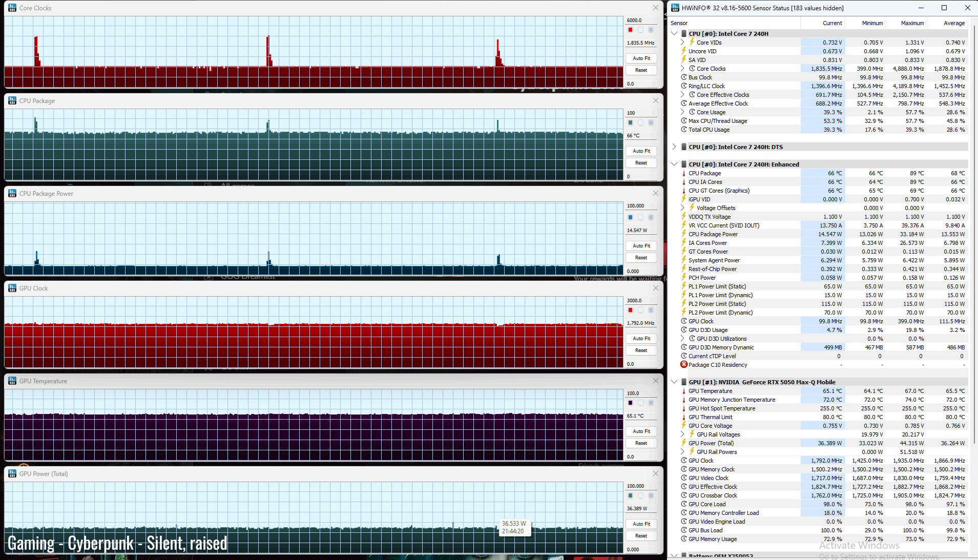The height and width of the screenshot is (560, 978).
Task: Maximize the HWiNFO Sensor Status window
Action: click(944, 8)
